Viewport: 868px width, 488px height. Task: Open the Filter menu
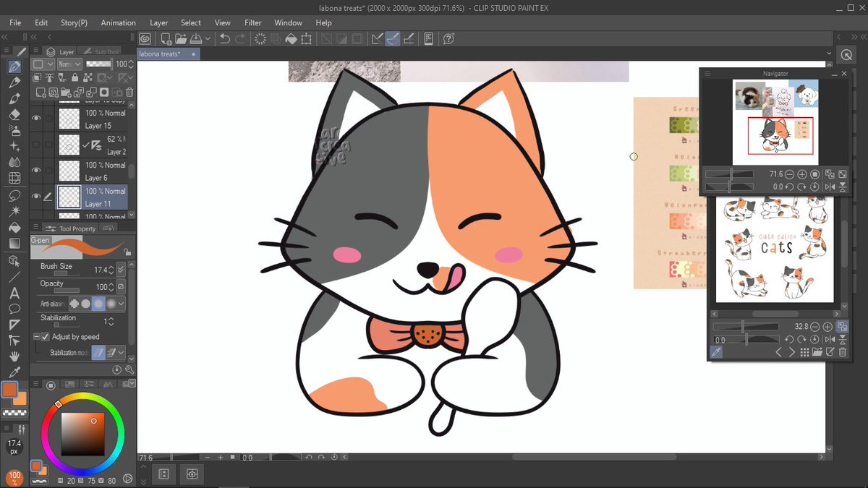point(252,22)
